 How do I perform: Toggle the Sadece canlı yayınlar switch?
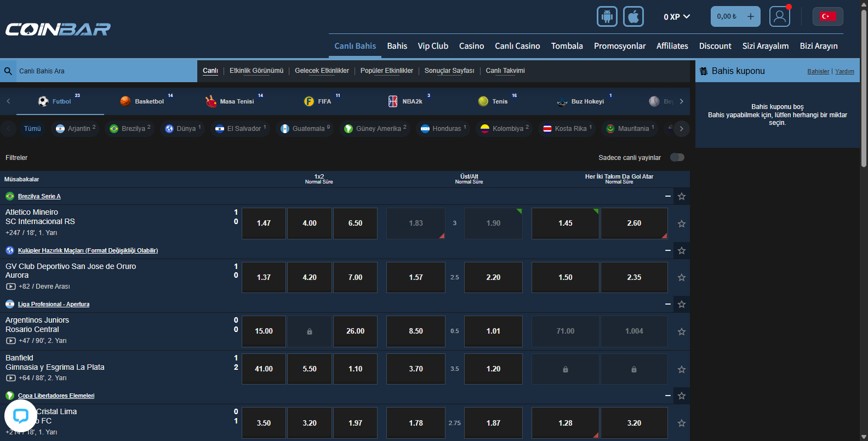tap(677, 158)
